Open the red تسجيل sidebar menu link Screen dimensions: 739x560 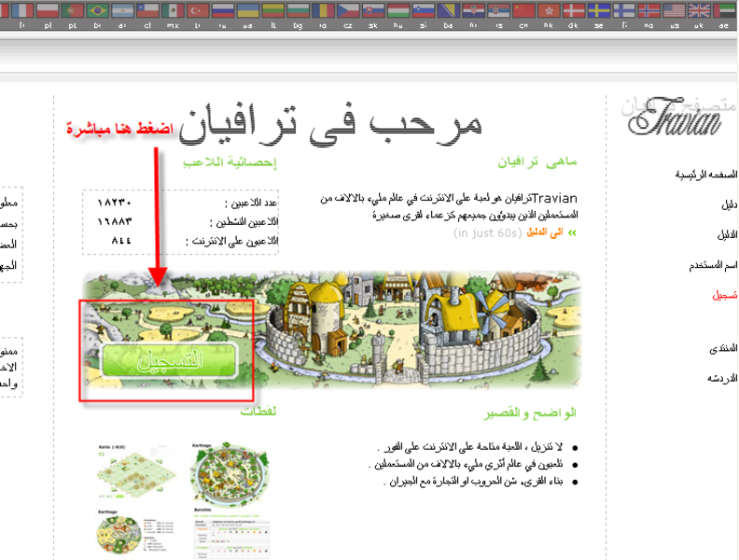(x=725, y=294)
